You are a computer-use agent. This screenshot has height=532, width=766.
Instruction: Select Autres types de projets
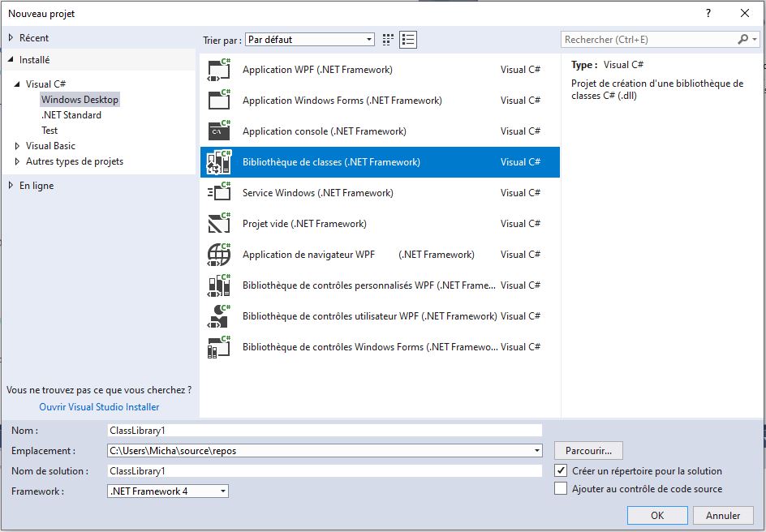coord(75,161)
